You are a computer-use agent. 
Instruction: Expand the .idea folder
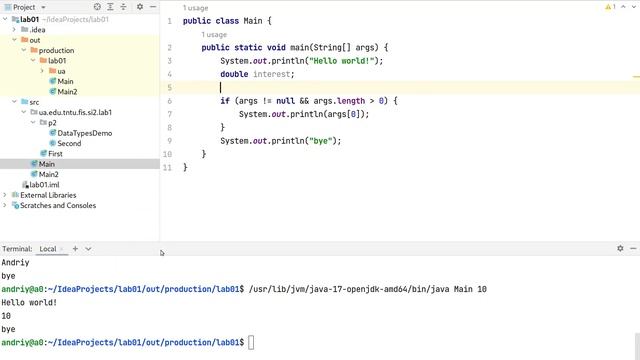tap(14, 29)
